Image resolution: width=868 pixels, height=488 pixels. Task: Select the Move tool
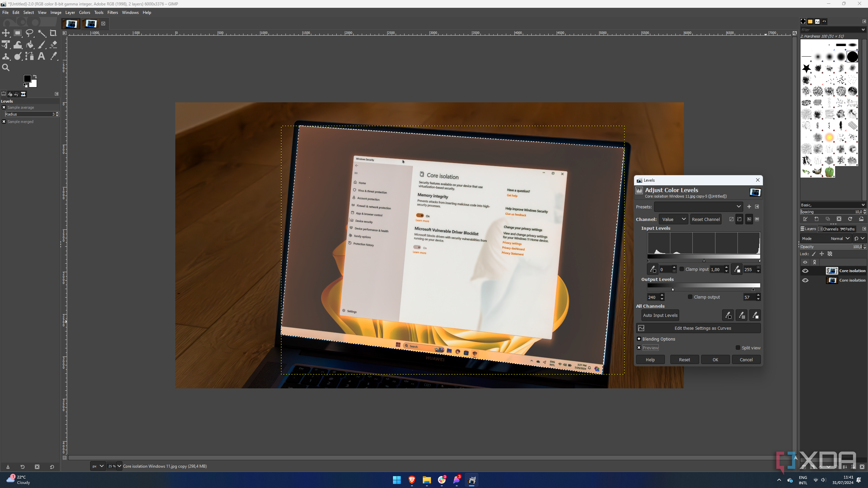pos(6,33)
